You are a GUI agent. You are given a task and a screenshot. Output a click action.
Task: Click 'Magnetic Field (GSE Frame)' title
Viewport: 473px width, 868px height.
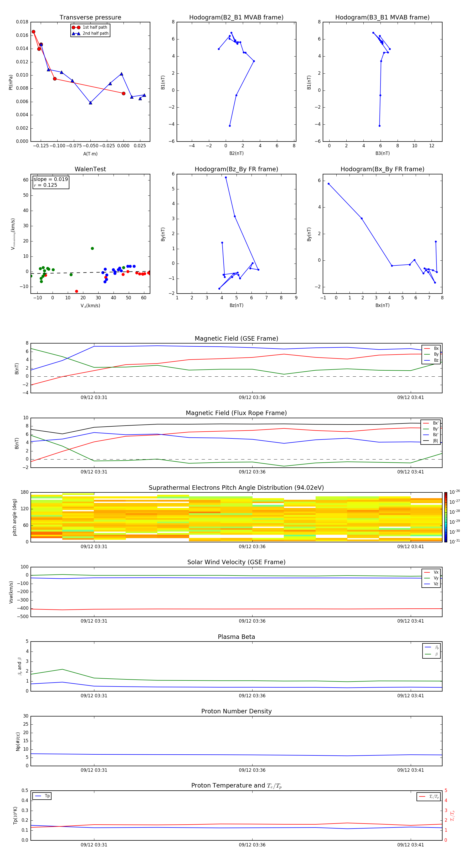coord(236,339)
